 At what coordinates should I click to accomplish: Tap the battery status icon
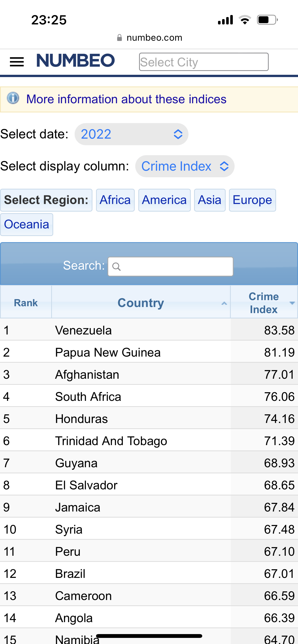(x=267, y=20)
